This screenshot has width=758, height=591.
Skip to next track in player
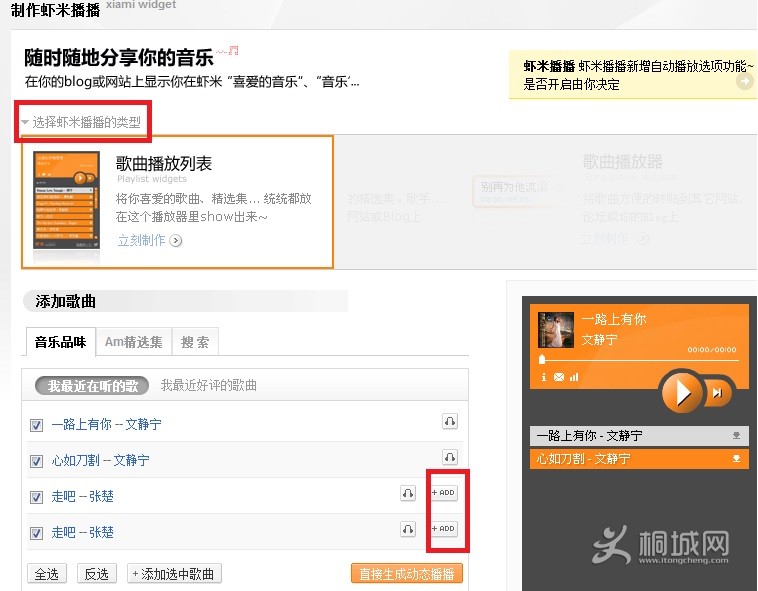coord(718,394)
